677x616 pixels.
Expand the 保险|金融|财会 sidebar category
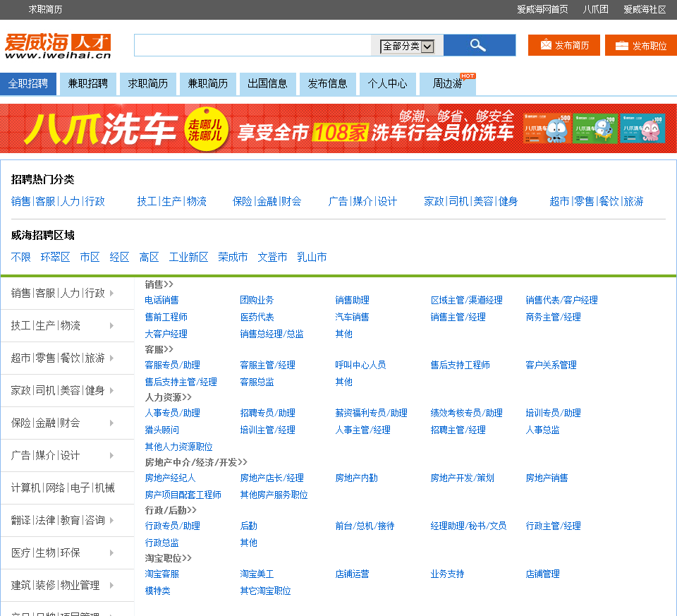tap(68, 423)
